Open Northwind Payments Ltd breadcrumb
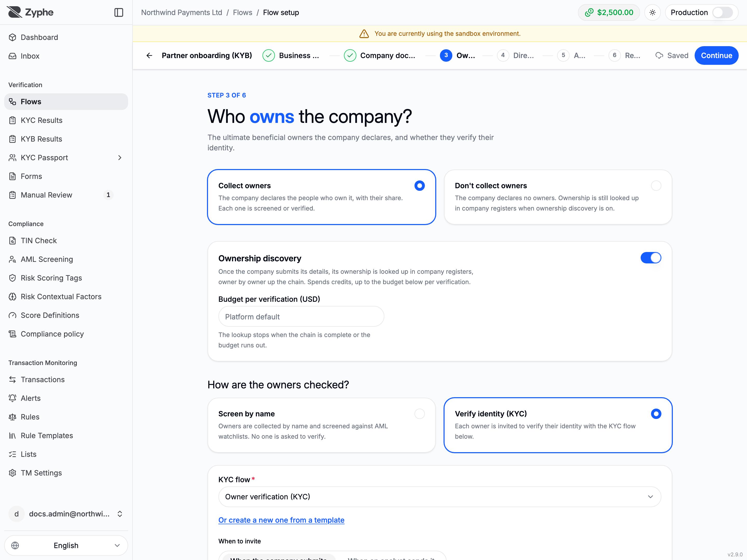The width and height of the screenshot is (747, 560). click(182, 12)
